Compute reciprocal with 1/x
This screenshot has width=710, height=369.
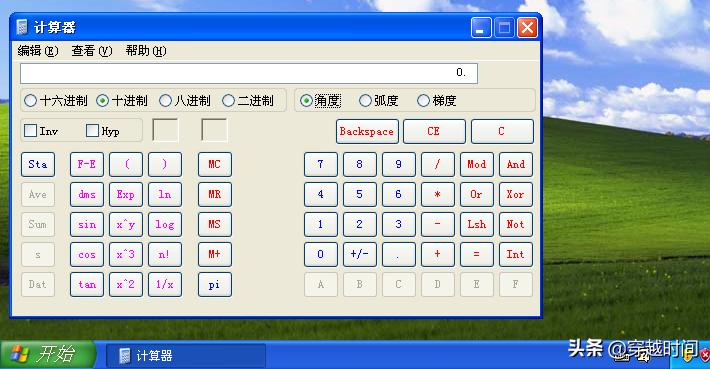(x=165, y=284)
